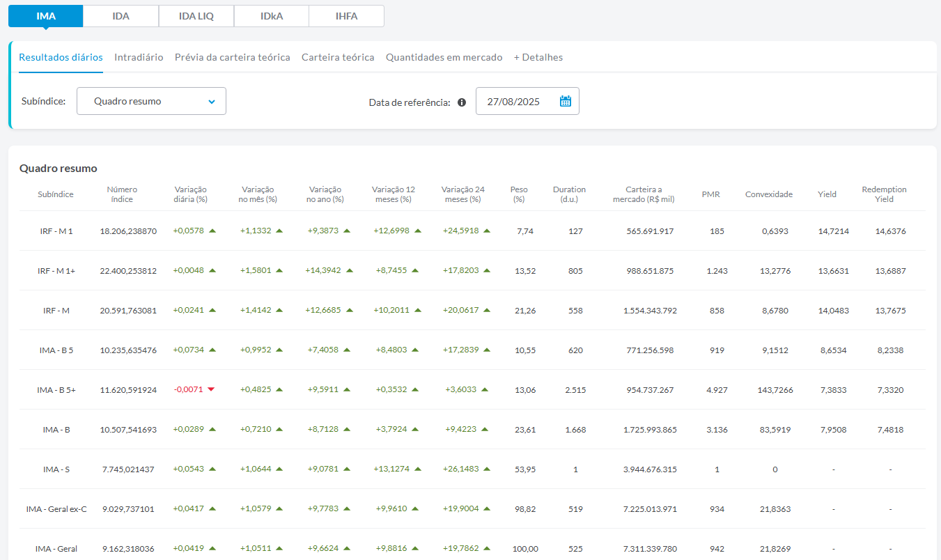The height and width of the screenshot is (560, 941).
Task: Click the chevron in the Subíndice combo box
Action: click(212, 102)
